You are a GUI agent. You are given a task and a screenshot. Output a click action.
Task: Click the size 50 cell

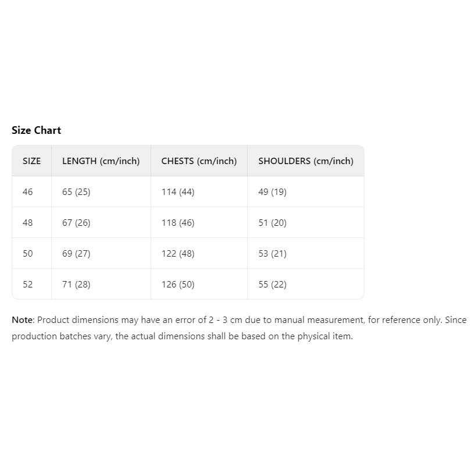coord(28,254)
